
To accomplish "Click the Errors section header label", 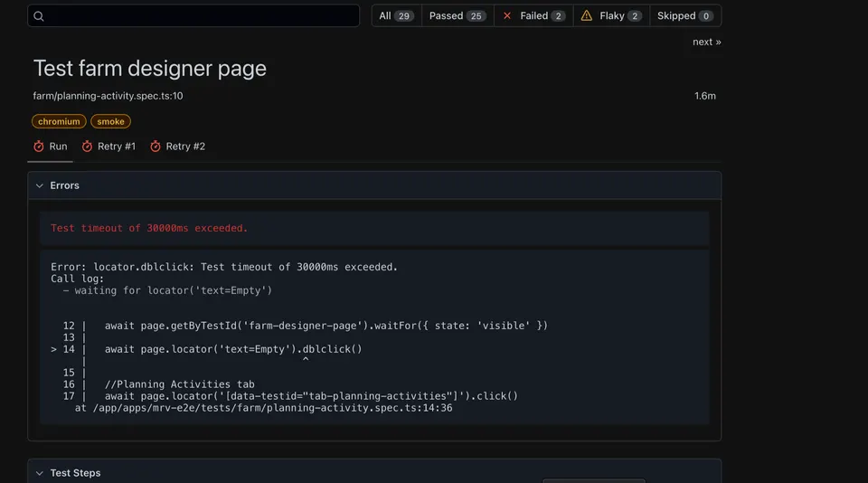I will click(x=65, y=185).
